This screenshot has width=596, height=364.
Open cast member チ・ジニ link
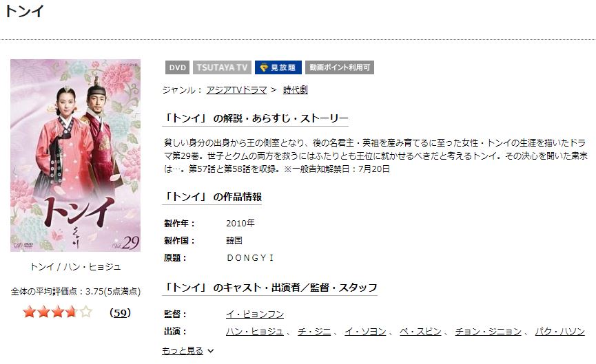[314, 332]
